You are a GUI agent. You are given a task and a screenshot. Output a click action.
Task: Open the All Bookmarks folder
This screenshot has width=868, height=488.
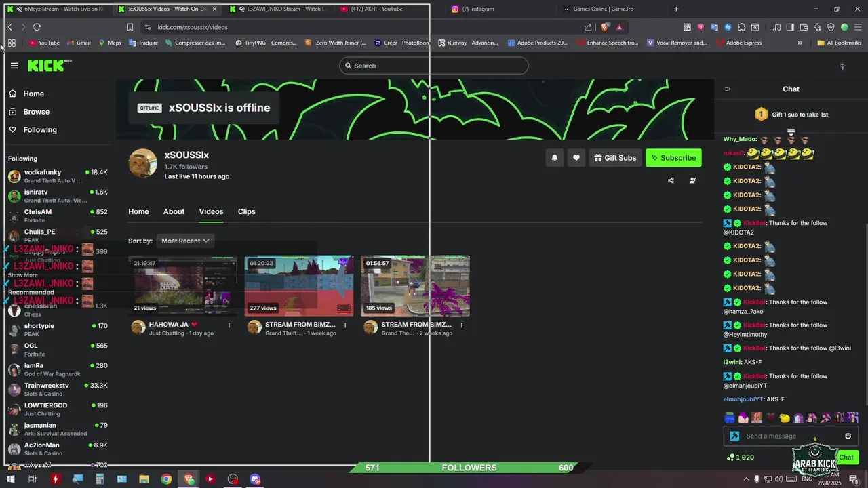(x=840, y=43)
